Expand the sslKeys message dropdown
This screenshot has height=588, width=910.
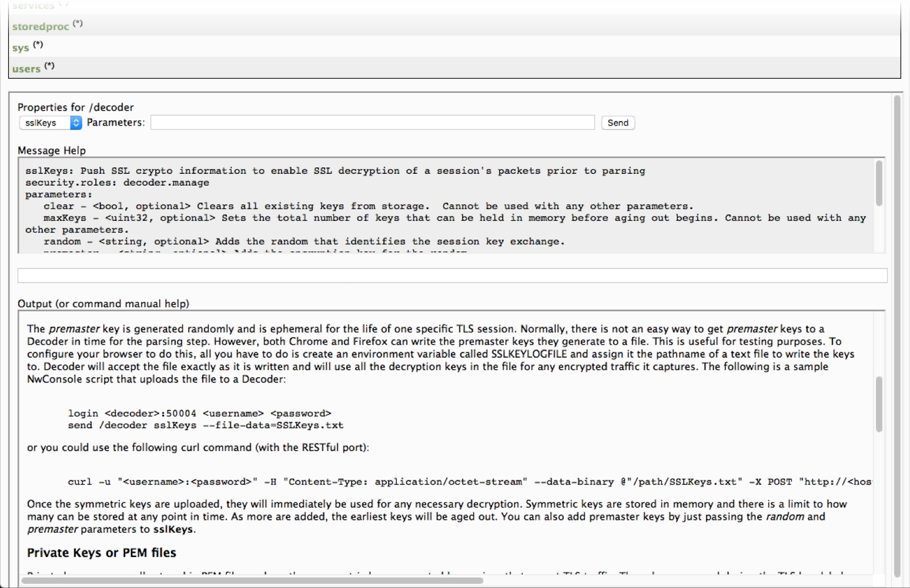[51, 123]
